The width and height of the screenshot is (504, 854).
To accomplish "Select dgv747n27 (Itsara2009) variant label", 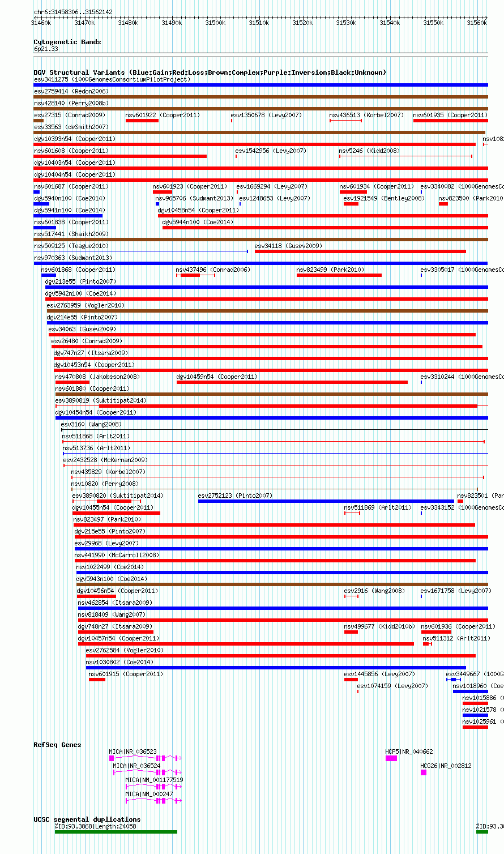I will (91, 353).
